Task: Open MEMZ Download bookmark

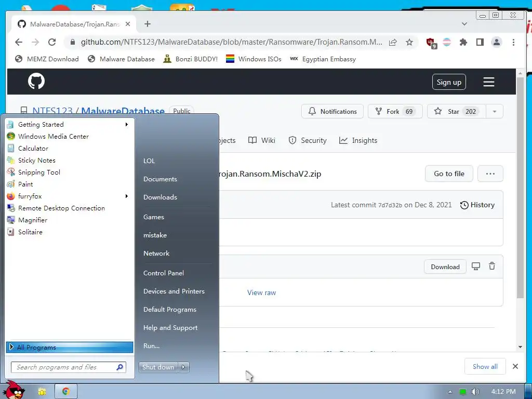Action: [x=47, y=59]
